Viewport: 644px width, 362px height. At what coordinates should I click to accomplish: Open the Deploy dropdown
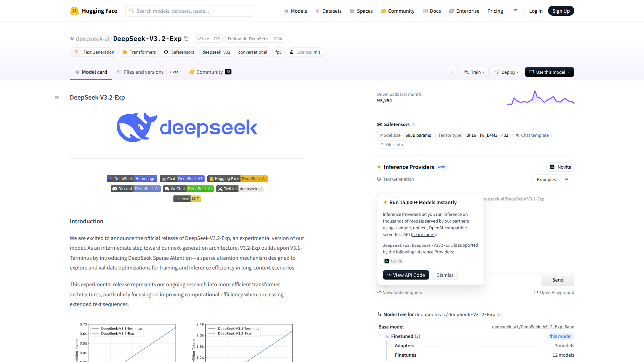506,72
